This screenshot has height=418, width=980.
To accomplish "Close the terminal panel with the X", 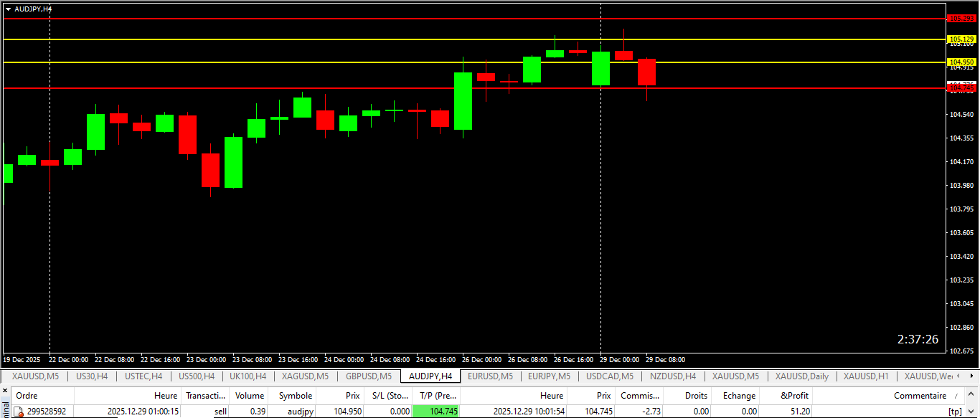I will [x=6, y=391].
